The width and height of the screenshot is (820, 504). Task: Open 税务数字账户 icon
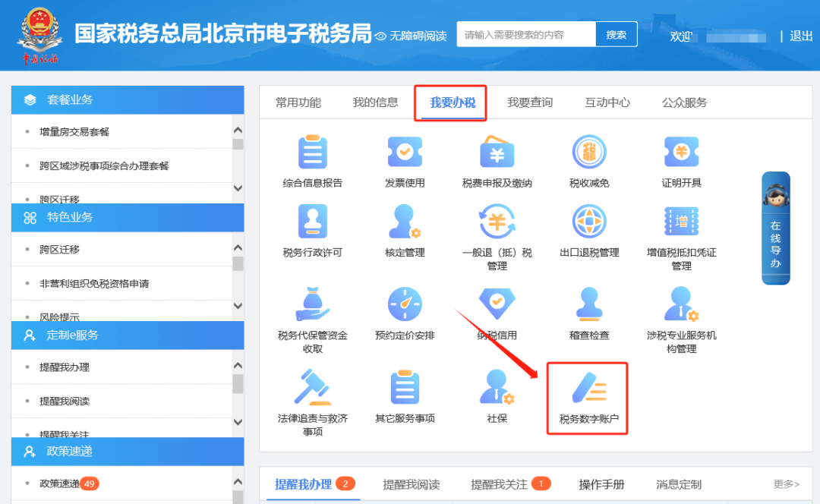pyautogui.click(x=589, y=387)
